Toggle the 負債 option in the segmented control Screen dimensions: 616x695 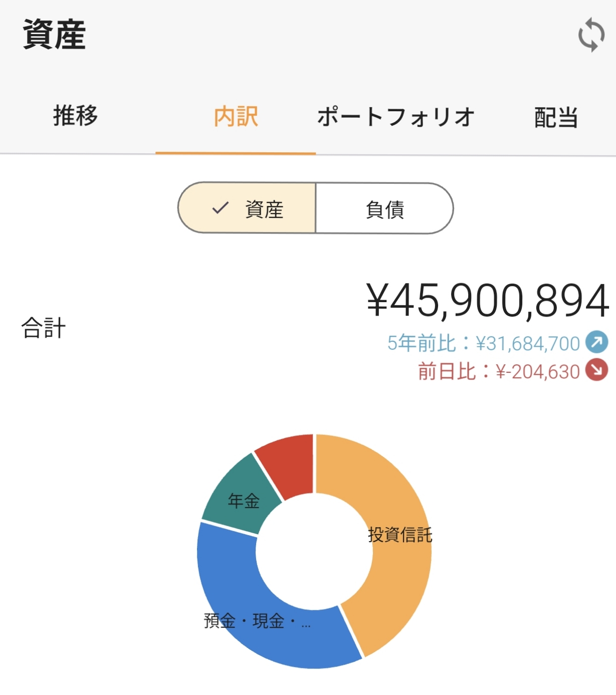(x=384, y=209)
